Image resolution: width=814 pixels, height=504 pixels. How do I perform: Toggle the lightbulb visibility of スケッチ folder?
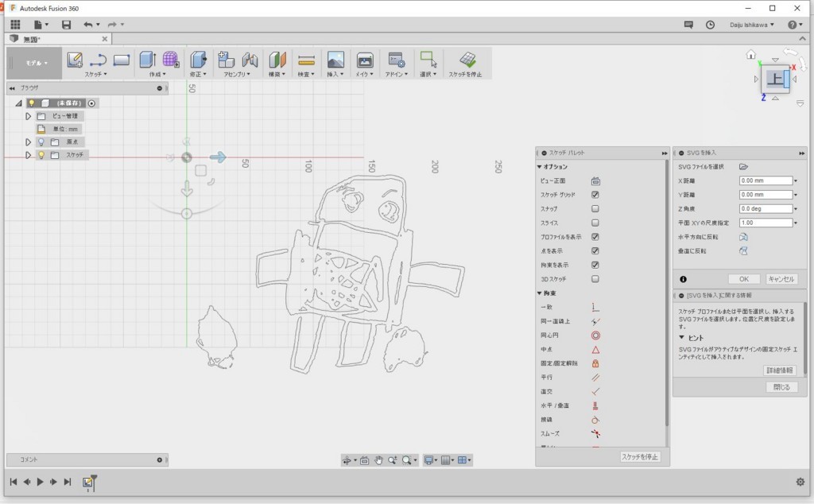point(41,155)
